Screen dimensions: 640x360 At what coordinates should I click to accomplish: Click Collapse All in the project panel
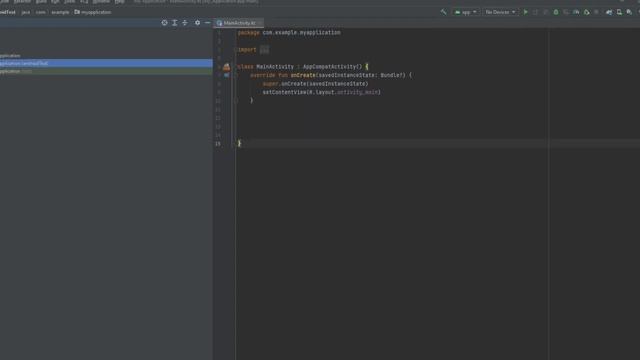click(185, 23)
